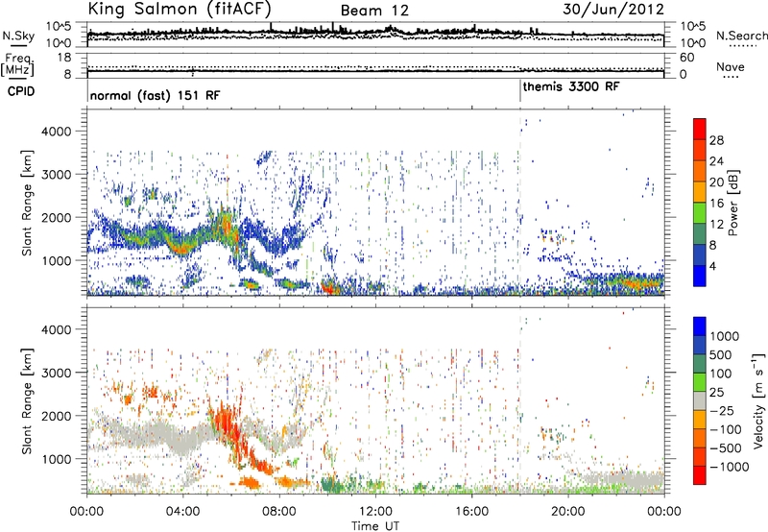Click the green band of the Power color bar
768x532 pixels.
pos(700,213)
